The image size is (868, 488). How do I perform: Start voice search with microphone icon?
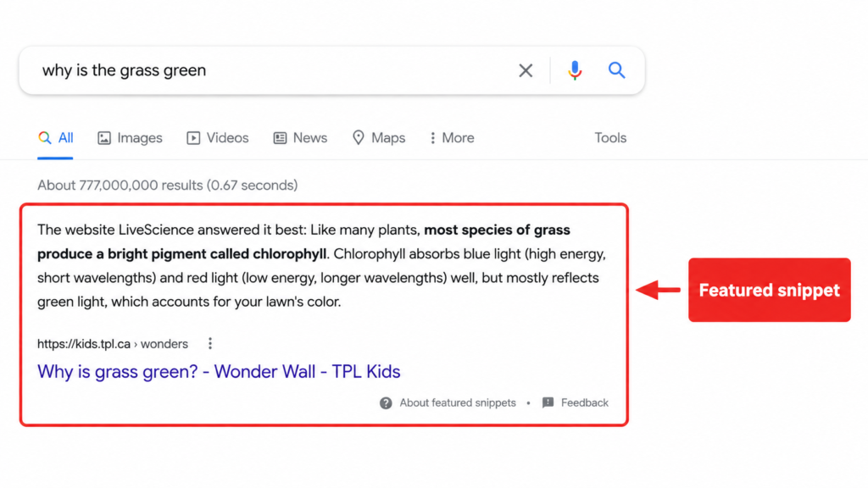coord(575,70)
